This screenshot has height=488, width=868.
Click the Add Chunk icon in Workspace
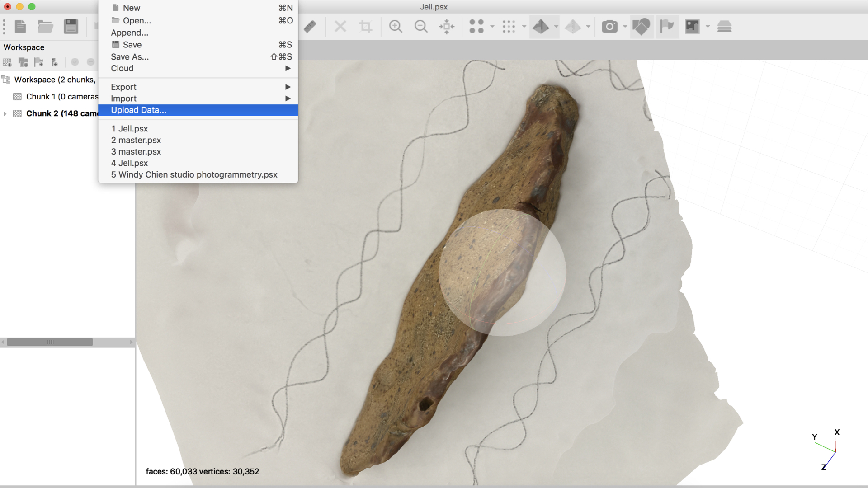pyautogui.click(x=7, y=62)
